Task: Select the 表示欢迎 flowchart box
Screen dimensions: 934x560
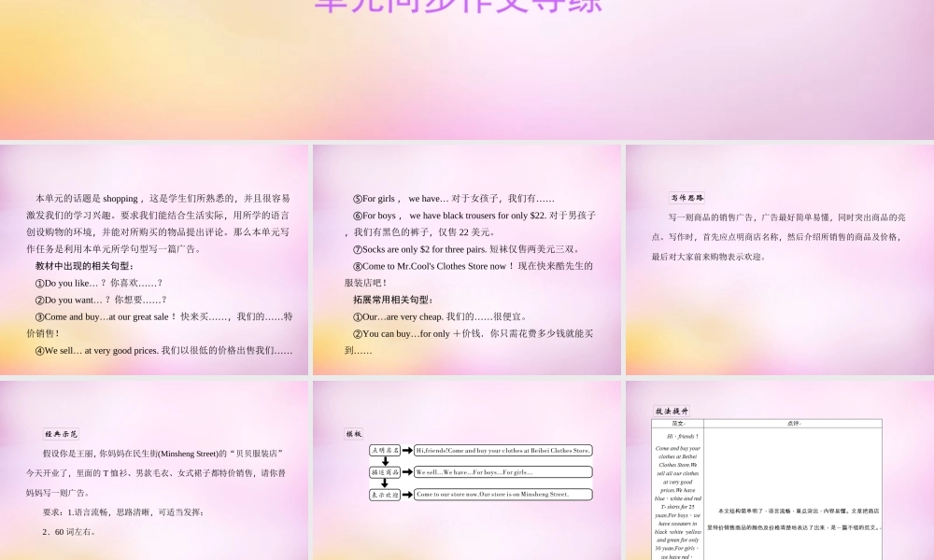Action: [384, 495]
